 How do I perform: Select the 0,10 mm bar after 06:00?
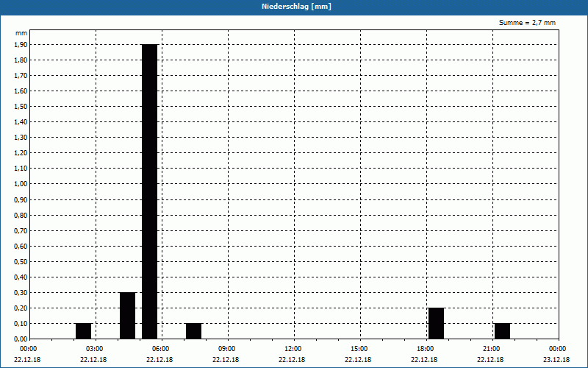pyautogui.click(x=193, y=330)
